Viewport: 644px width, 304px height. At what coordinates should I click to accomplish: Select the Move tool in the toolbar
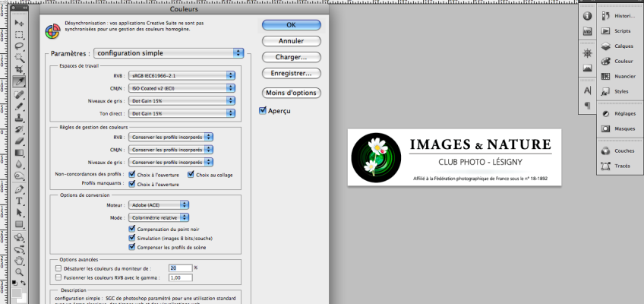tap(20, 22)
